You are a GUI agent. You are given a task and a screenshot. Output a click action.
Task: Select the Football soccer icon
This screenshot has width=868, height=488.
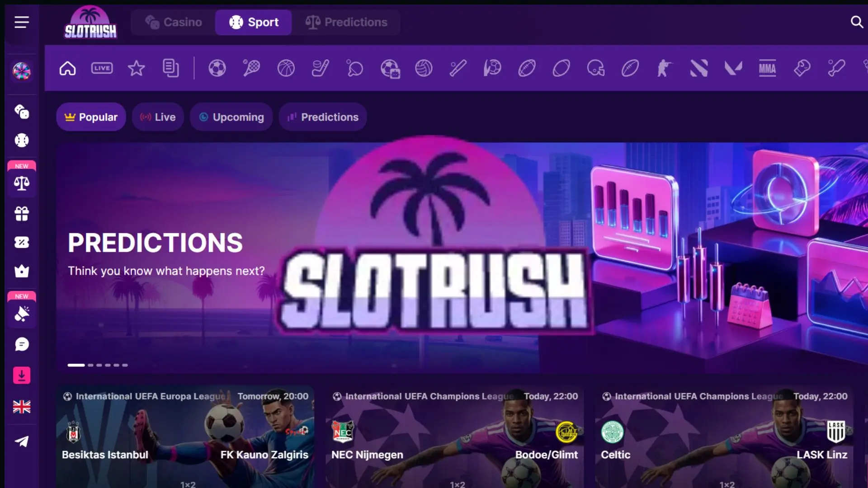coord(217,68)
